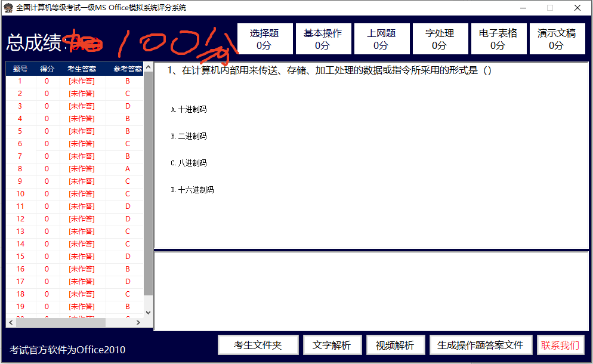Select question row 14 in the list
This screenshot has width=593, height=364.
pos(75,243)
